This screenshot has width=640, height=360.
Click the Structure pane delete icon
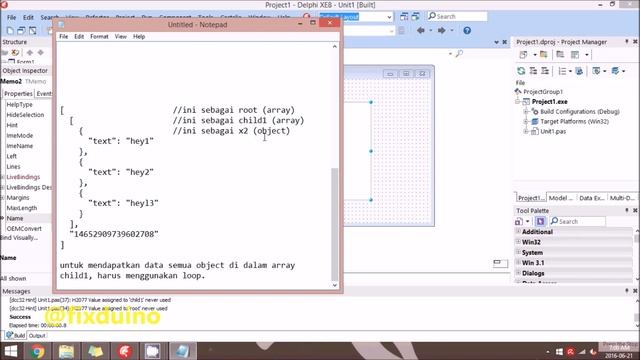click(15, 53)
